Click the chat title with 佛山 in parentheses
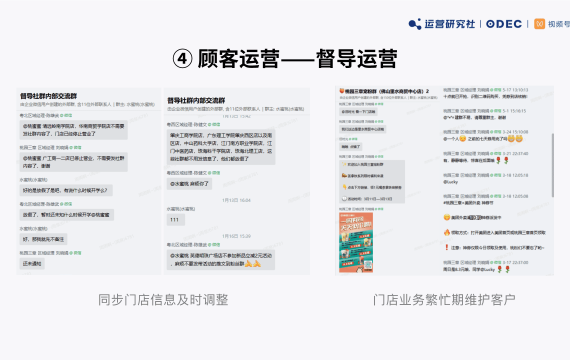This screenshot has width=570, height=360. (x=384, y=91)
